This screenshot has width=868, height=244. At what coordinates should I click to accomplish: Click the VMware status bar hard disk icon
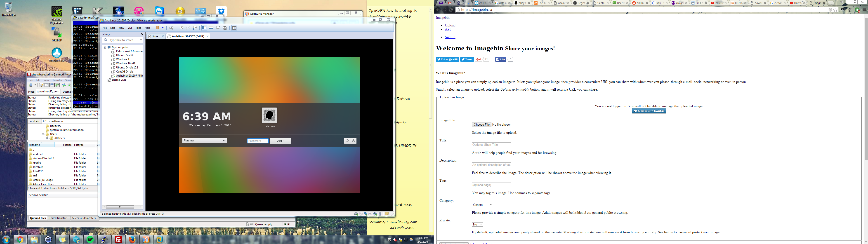tap(356, 214)
